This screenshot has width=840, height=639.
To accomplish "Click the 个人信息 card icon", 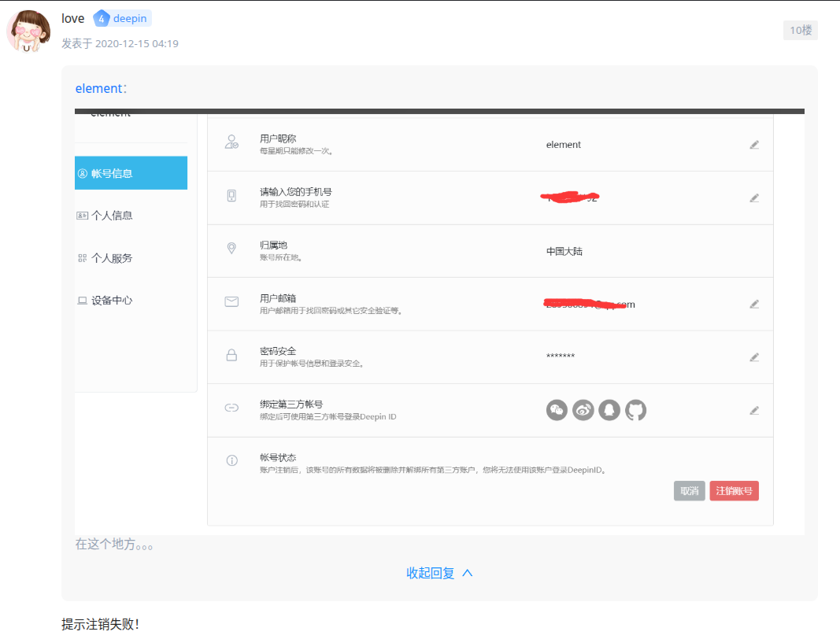I will [x=82, y=216].
